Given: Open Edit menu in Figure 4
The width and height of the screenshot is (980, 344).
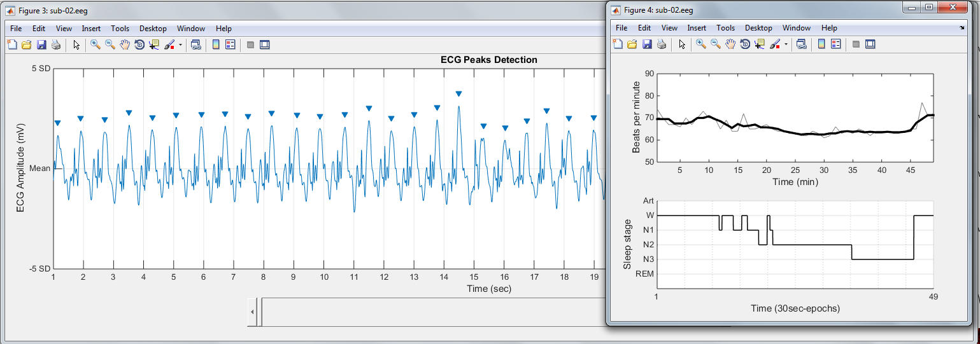Looking at the screenshot, I should [644, 28].
